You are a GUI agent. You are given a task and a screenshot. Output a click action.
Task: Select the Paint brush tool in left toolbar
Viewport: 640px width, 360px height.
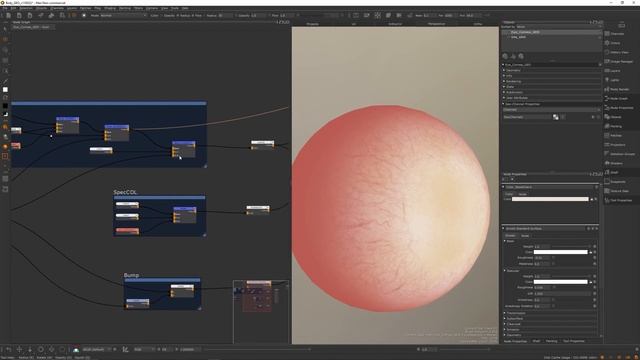click(x=5, y=81)
